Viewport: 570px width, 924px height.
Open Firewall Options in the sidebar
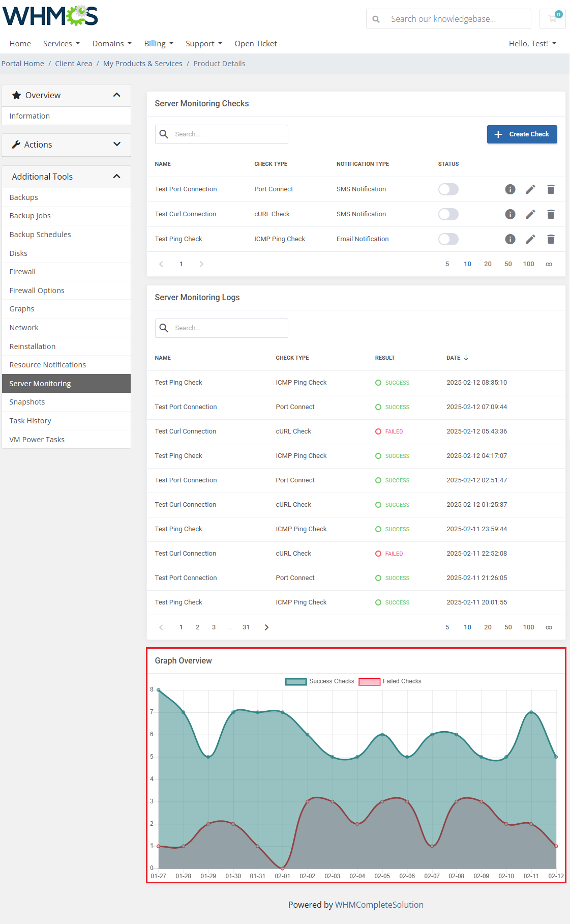coord(67,291)
